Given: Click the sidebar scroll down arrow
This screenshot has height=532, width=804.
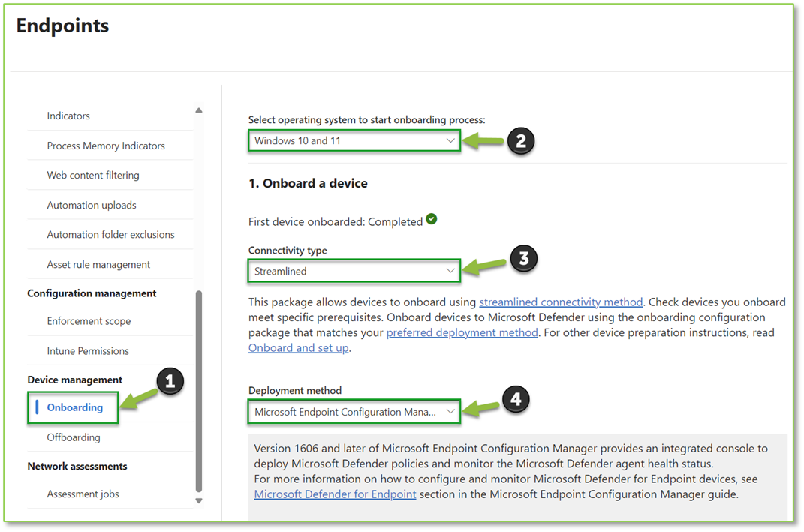Looking at the screenshot, I should click(x=199, y=500).
